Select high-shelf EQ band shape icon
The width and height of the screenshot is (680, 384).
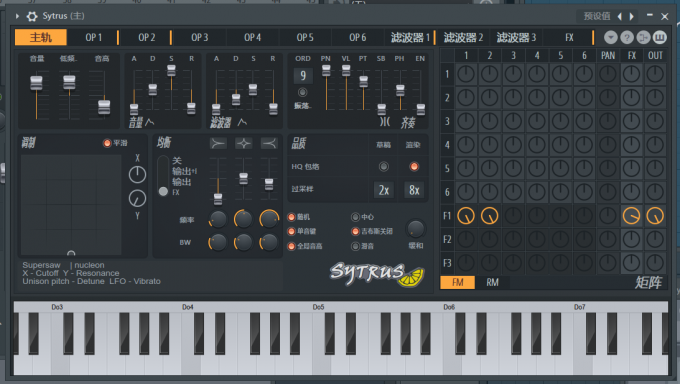pos(269,143)
